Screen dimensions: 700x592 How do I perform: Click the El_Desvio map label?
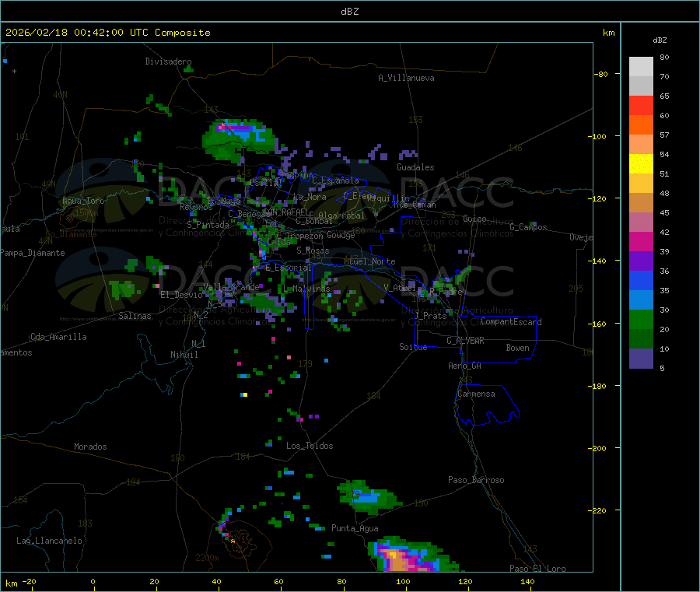pos(182,295)
